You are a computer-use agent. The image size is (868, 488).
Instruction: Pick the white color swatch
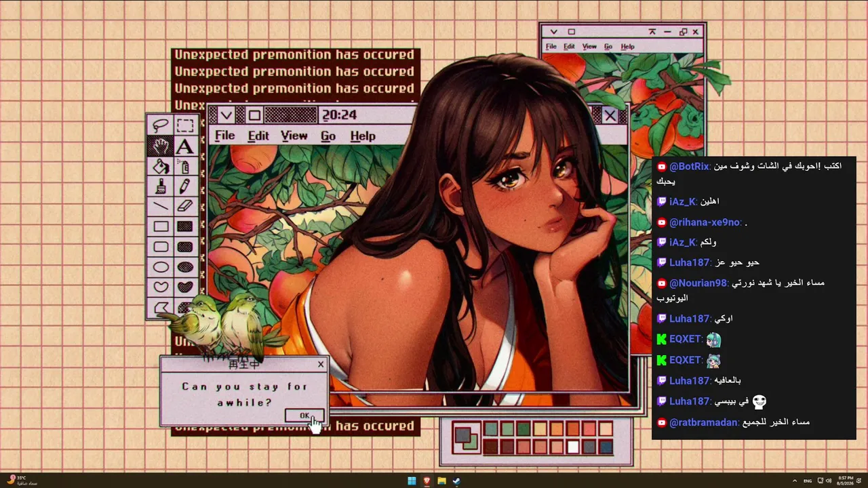click(x=573, y=447)
